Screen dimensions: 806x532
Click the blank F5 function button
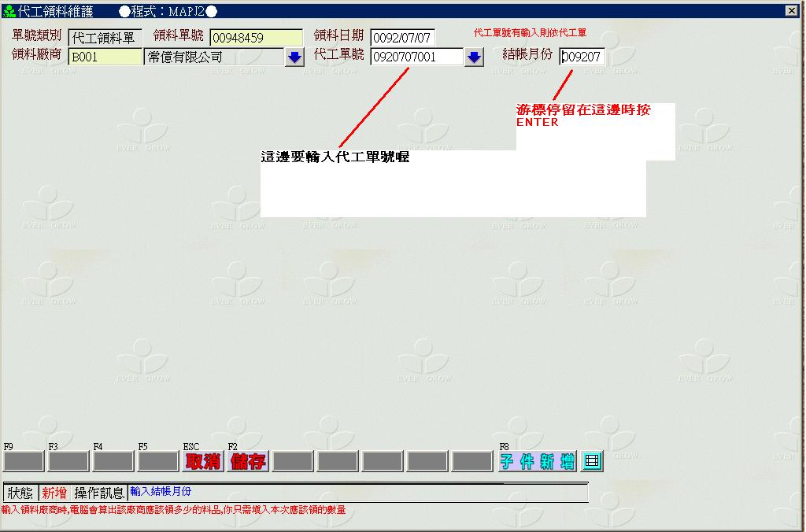158,461
